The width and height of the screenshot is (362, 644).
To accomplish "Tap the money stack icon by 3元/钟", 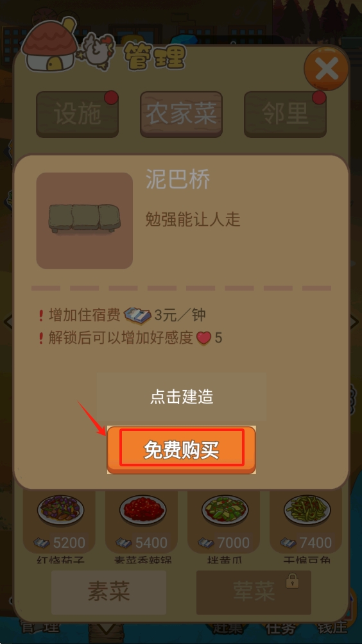I will pyautogui.click(x=137, y=316).
